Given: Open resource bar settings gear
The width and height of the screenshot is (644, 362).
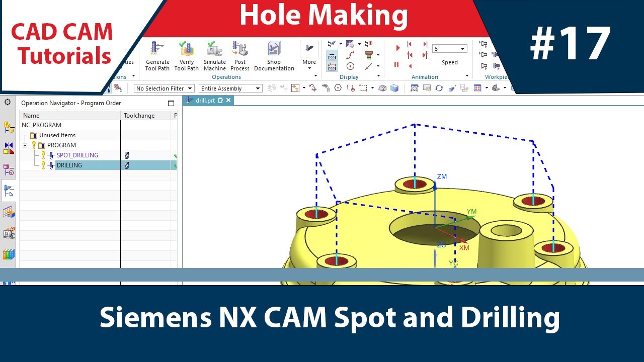Looking at the screenshot, I should [8, 102].
